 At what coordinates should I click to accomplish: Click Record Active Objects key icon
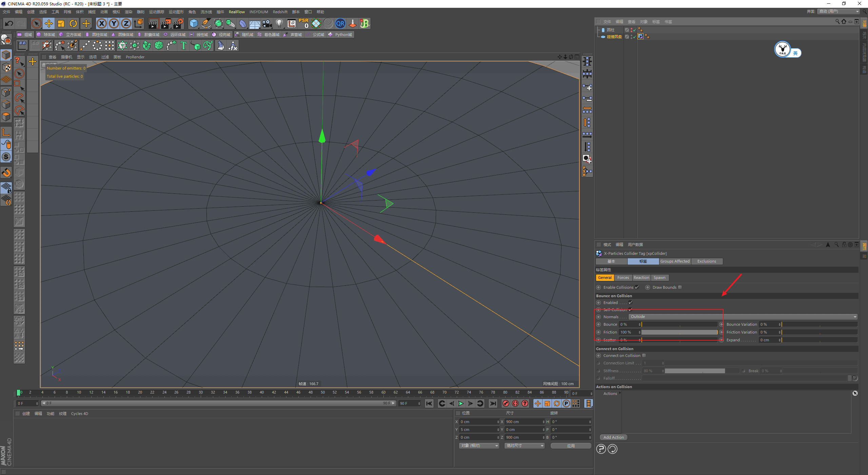coord(506,403)
